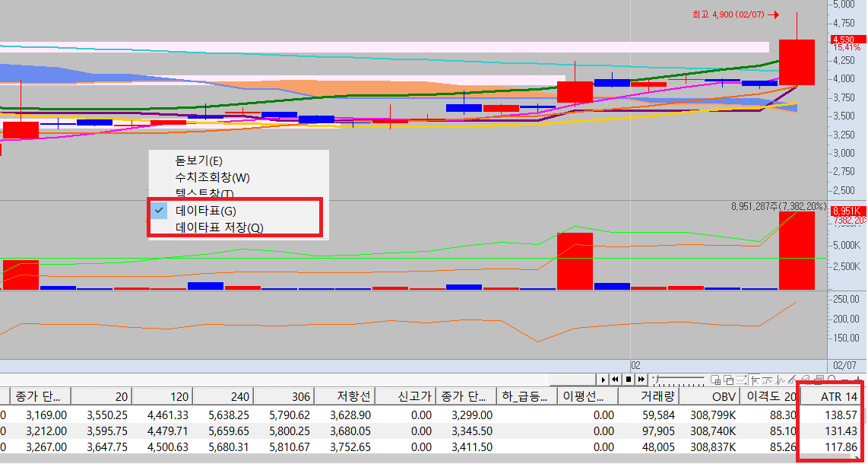
Task: Click the cell showing 4,500.63
Action: (168, 447)
